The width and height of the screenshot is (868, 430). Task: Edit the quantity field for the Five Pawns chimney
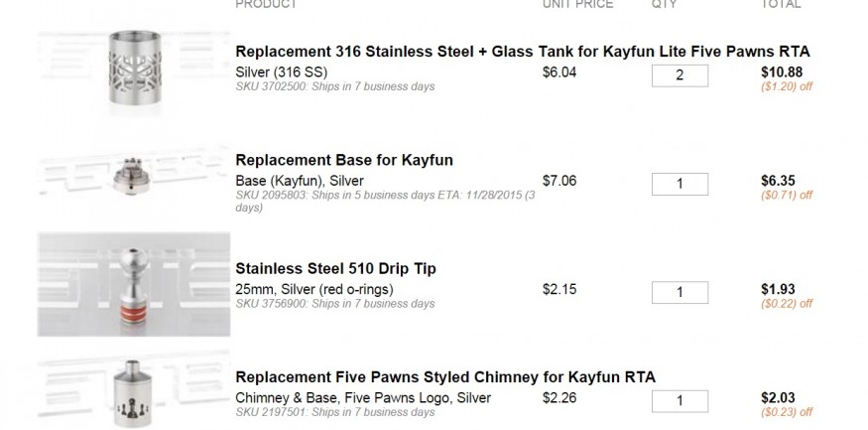pyautogui.click(x=680, y=401)
